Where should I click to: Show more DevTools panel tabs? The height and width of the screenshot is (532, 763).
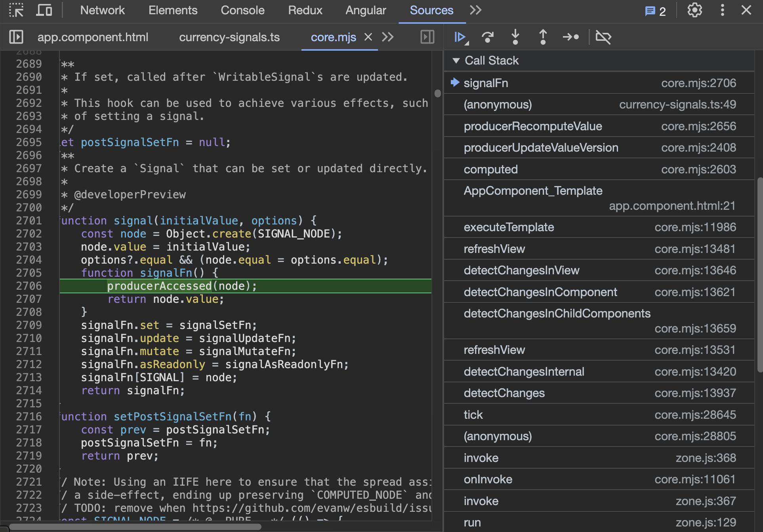coord(475,10)
